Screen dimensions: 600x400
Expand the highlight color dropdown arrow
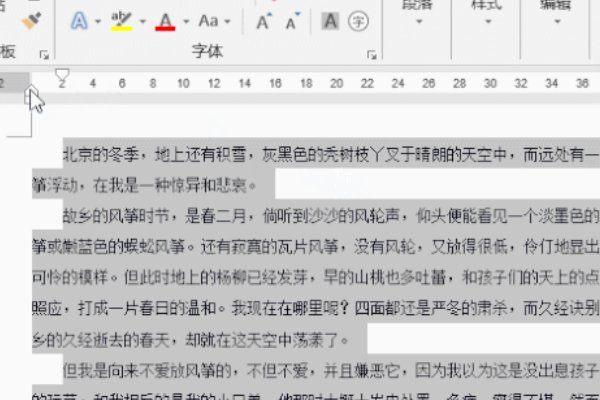tap(142, 21)
